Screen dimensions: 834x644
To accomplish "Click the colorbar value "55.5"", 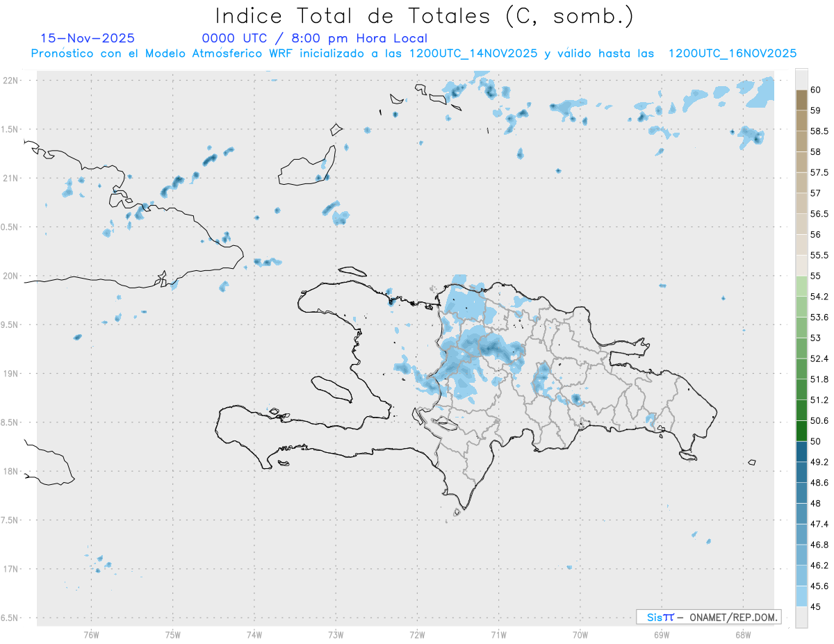I will coord(819,255).
